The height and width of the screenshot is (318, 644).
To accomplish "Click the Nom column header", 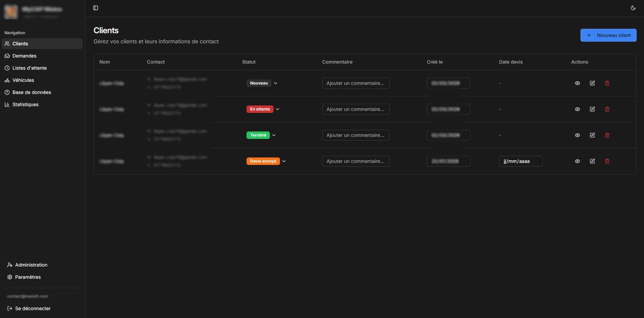I will [x=105, y=62].
